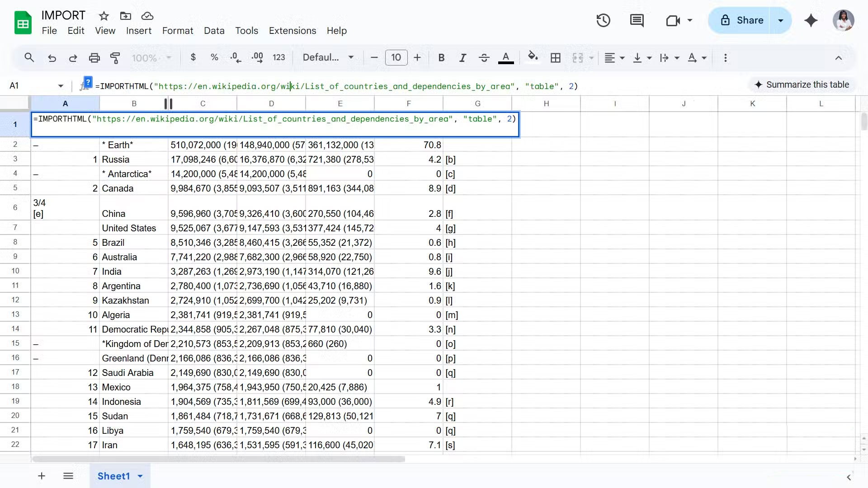Select the Paint format tool
Image resolution: width=868 pixels, height=488 pixels.
point(115,57)
